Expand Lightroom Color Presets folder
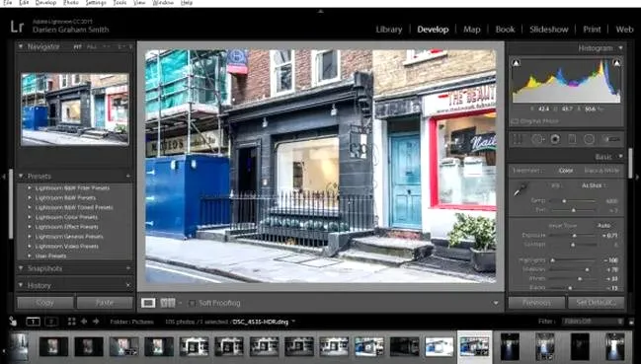Viewport: 641px width, 364px height. click(30, 217)
